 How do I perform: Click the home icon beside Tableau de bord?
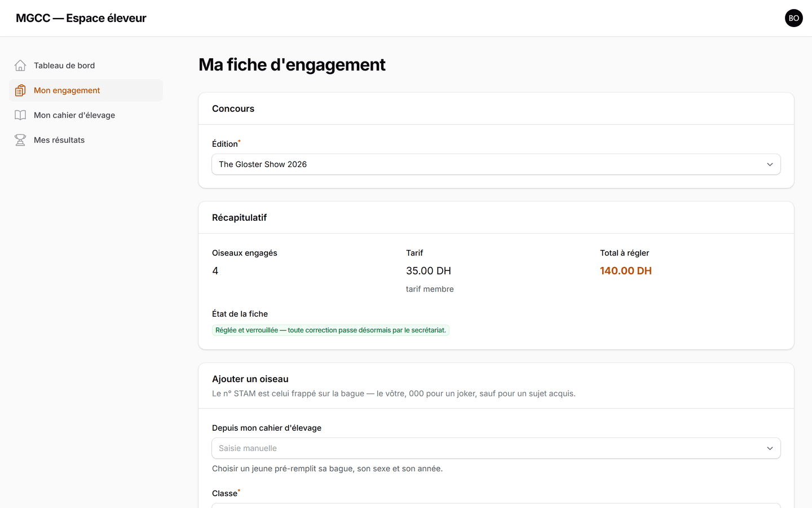[x=20, y=65]
